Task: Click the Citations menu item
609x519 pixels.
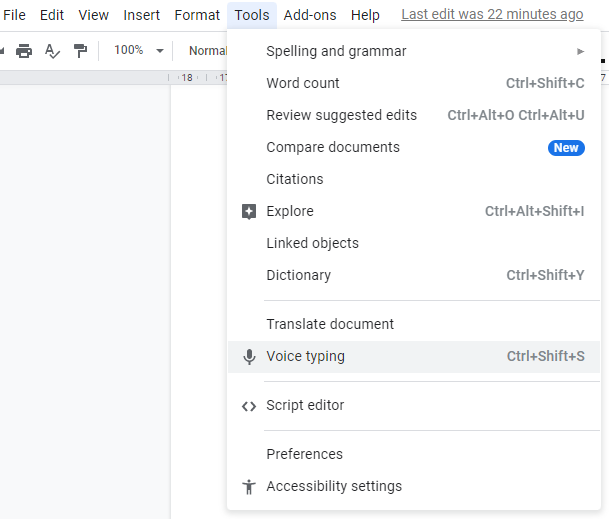Action: (x=414, y=179)
